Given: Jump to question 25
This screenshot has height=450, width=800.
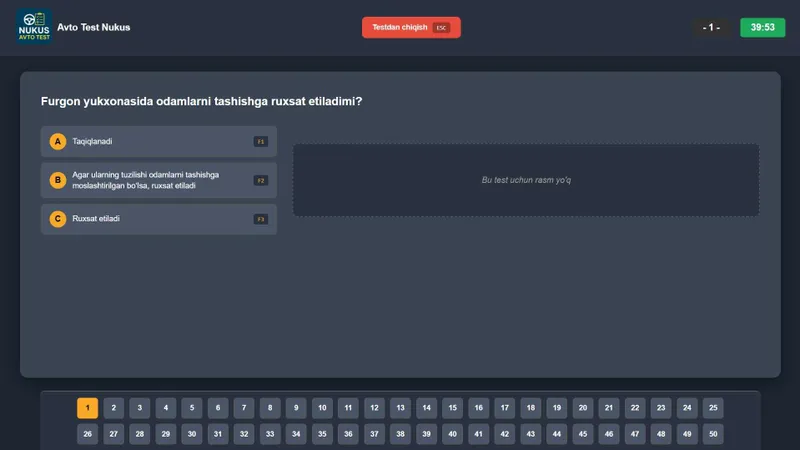Looking at the screenshot, I should pos(713,408).
